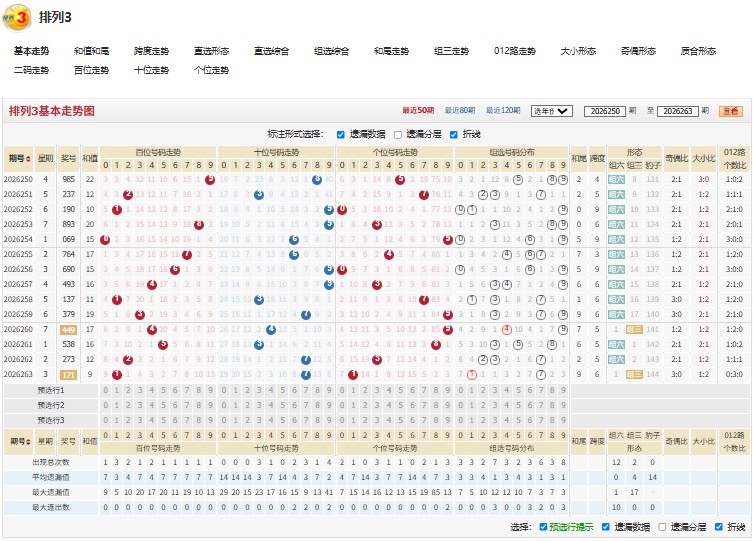The image size is (753, 541).
Task: Click red ball 2 in row 2026251 百位
Action: point(128,194)
